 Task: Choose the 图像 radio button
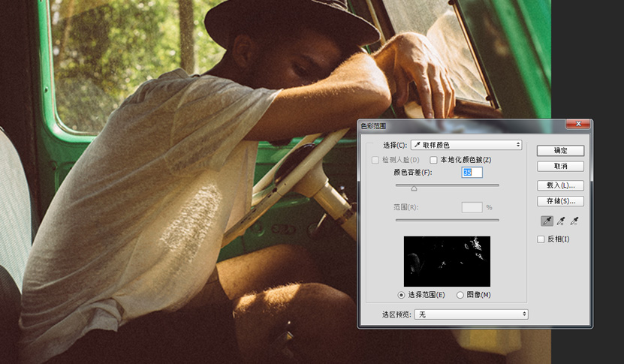tap(460, 295)
